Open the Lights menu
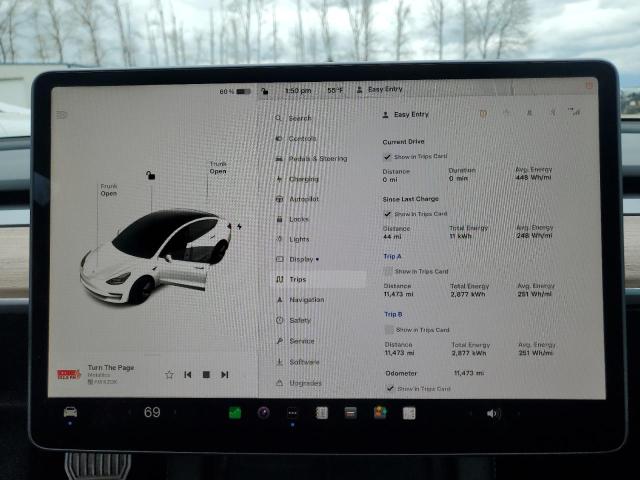 pos(293,239)
